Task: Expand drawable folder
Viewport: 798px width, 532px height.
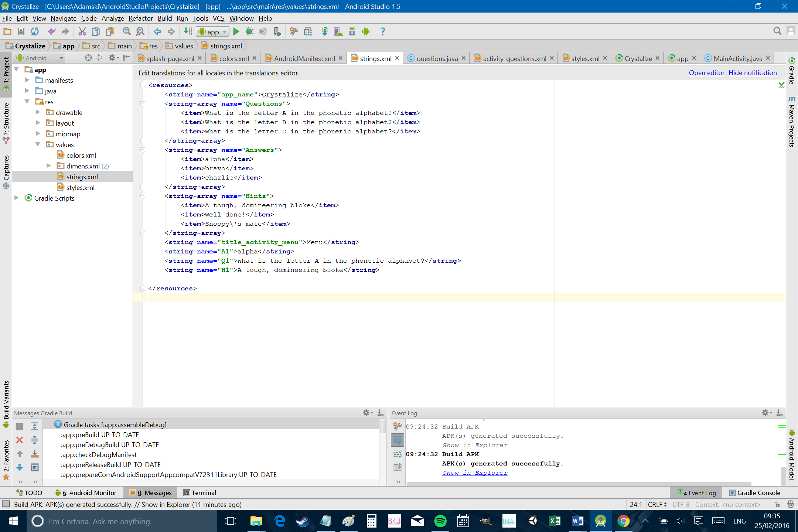Action: tap(38, 112)
